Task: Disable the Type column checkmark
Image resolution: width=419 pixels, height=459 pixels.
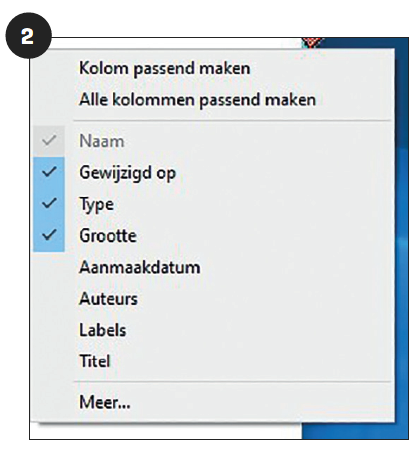Action: point(49,203)
